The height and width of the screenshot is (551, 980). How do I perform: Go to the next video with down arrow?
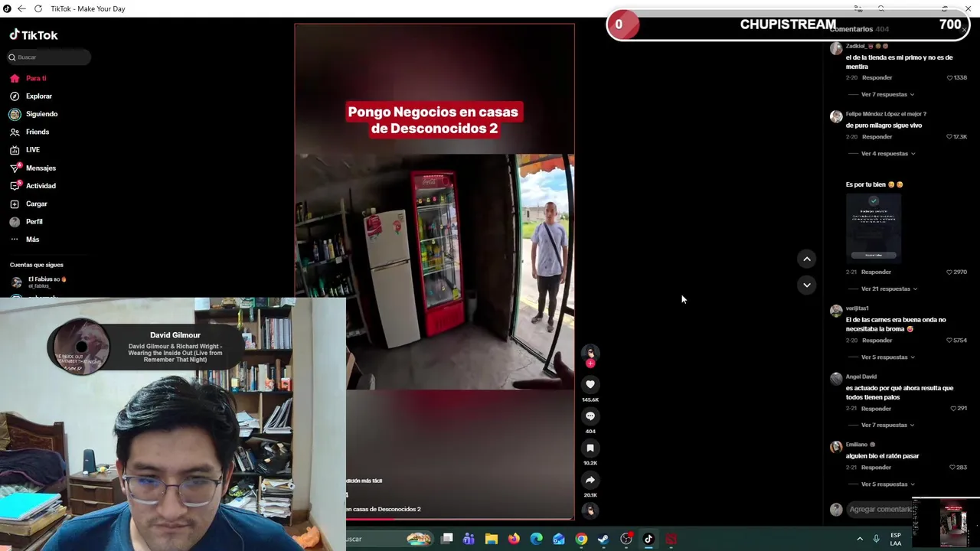coord(807,285)
